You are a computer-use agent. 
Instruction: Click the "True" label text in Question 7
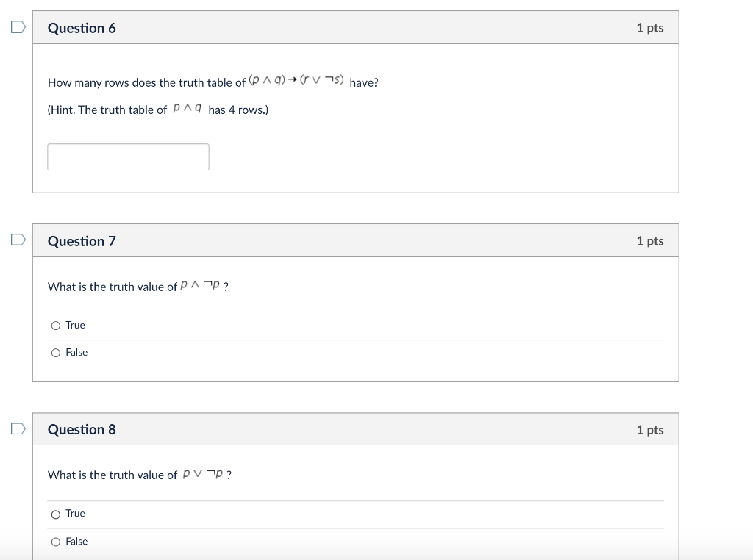76,325
